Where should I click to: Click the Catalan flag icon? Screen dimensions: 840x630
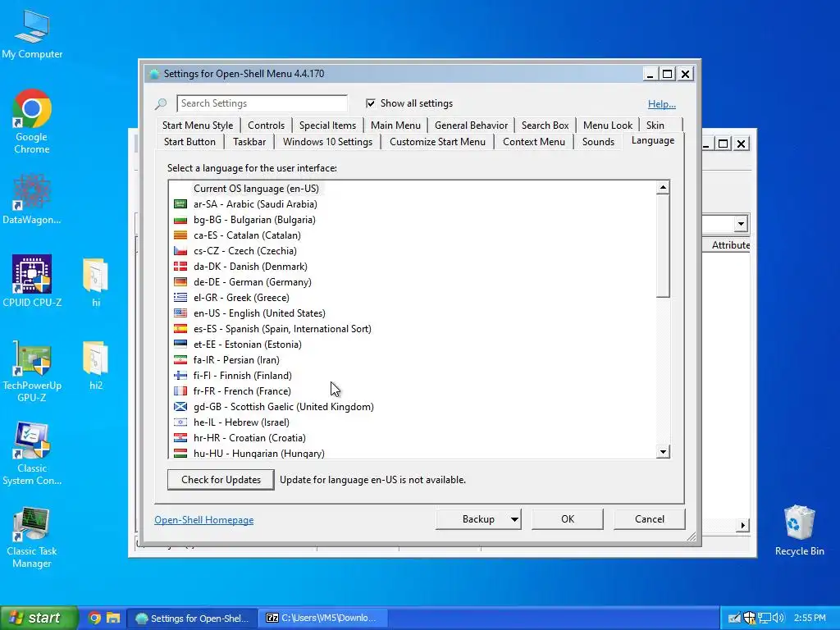tap(180, 235)
